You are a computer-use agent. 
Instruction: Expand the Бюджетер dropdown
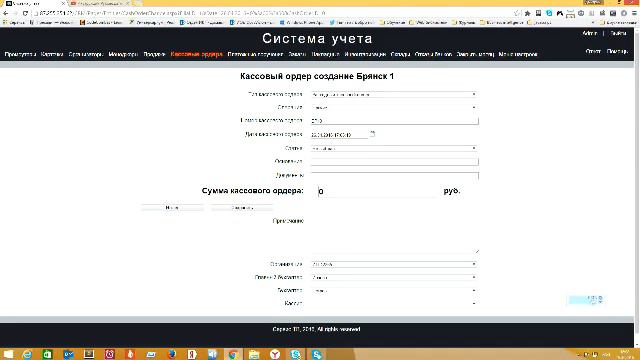tap(394, 290)
